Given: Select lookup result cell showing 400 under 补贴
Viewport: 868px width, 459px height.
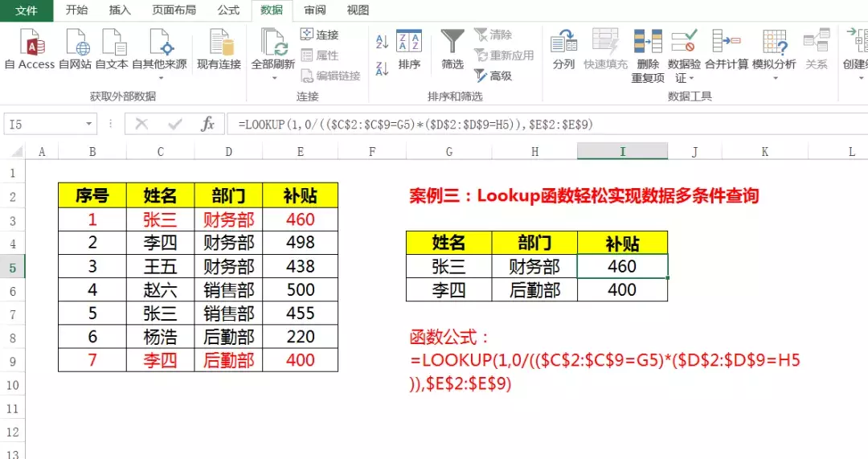Looking at the screenshot, I should coord(622,289).
